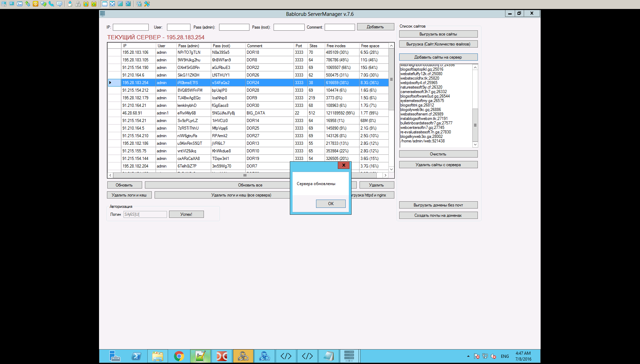Sort table by Free space column header
The height and width of the screenshot is (364, 640).
[x=374, y=46]
